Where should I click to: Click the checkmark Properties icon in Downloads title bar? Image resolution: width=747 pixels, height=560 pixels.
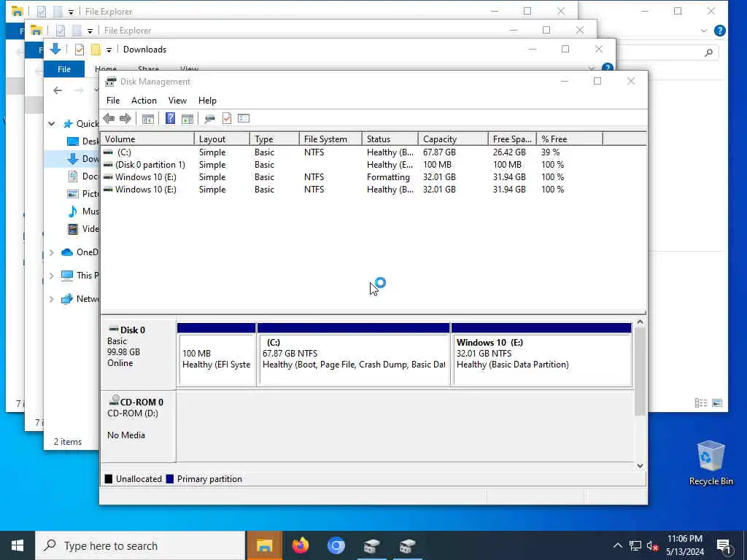coord(79,50)
